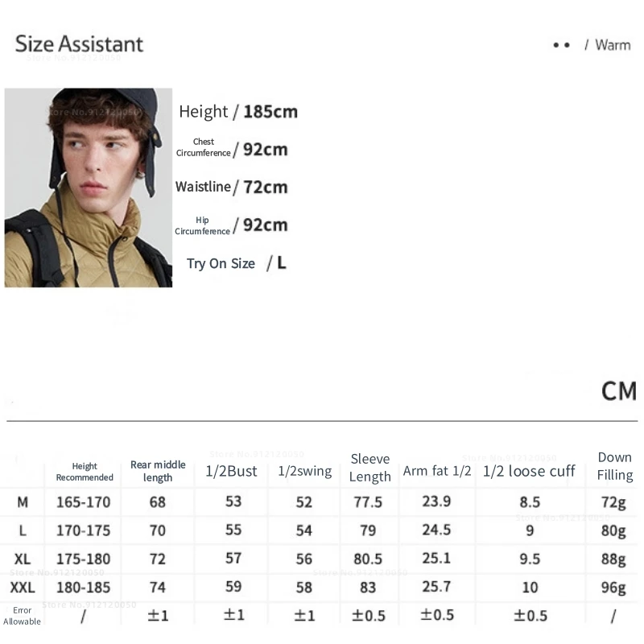
Task: Click the Hip Circumference 92cm line
Action: 232,225
